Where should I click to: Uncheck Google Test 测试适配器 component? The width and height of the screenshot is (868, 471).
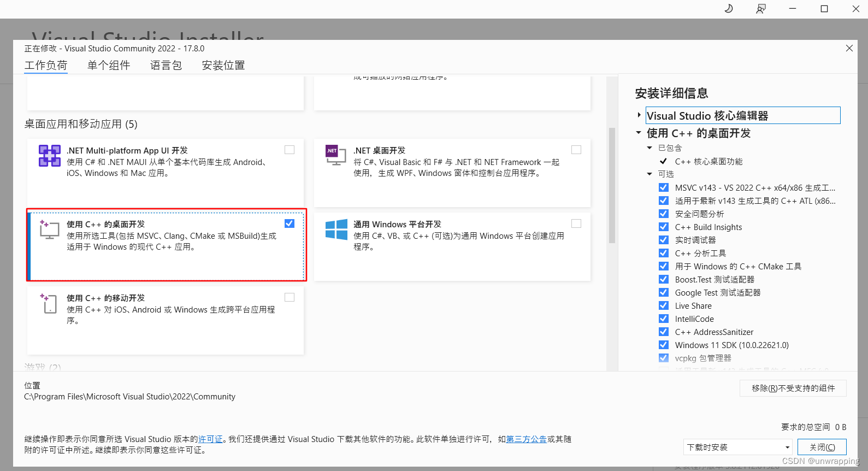pos(664,292)
